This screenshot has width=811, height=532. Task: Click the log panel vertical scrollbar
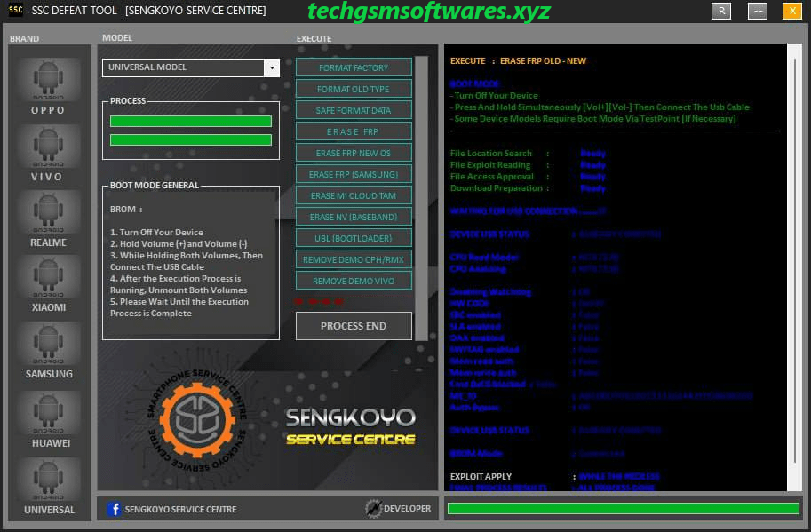click(x=794, y=267)
